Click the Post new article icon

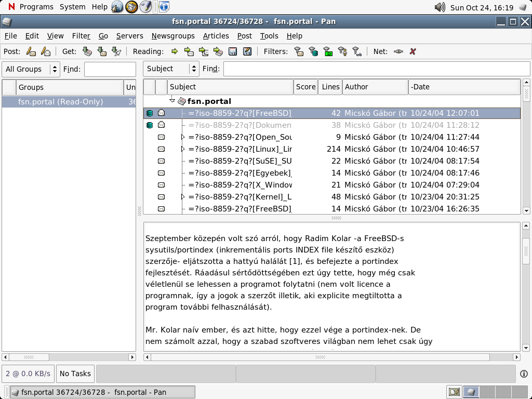(31, 51)
